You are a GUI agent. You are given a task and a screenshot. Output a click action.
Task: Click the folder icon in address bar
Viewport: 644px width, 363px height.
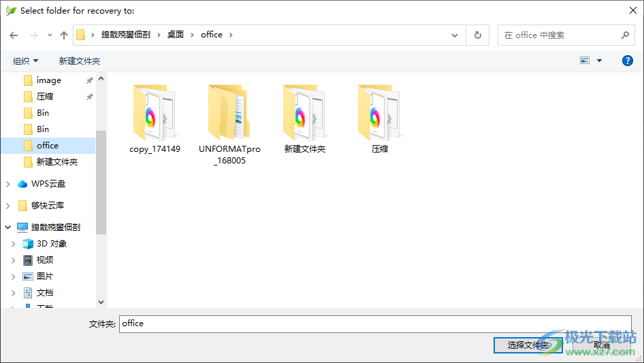(81, 35)
